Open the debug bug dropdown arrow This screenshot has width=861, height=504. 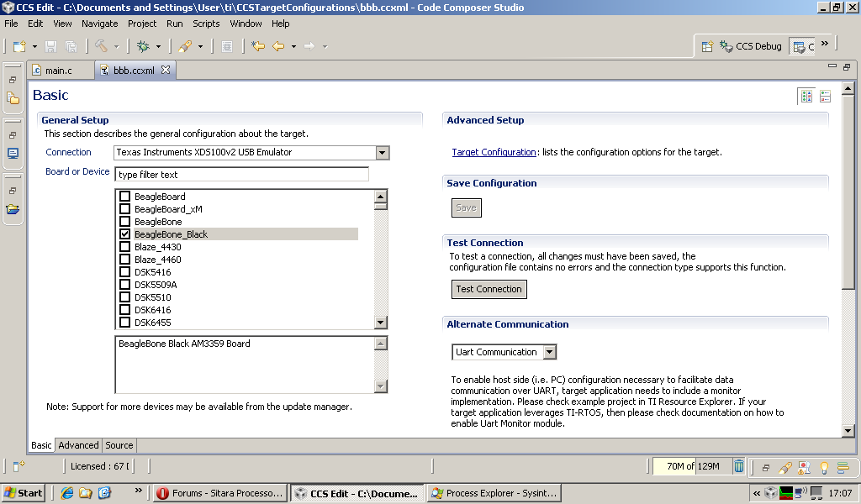point(158,46)
